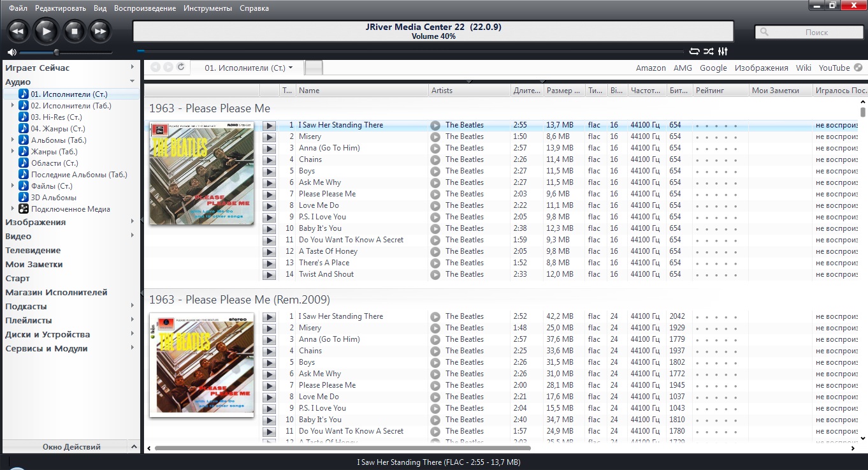Sort by the Name column header
The image size is (868, 470).
362,91
